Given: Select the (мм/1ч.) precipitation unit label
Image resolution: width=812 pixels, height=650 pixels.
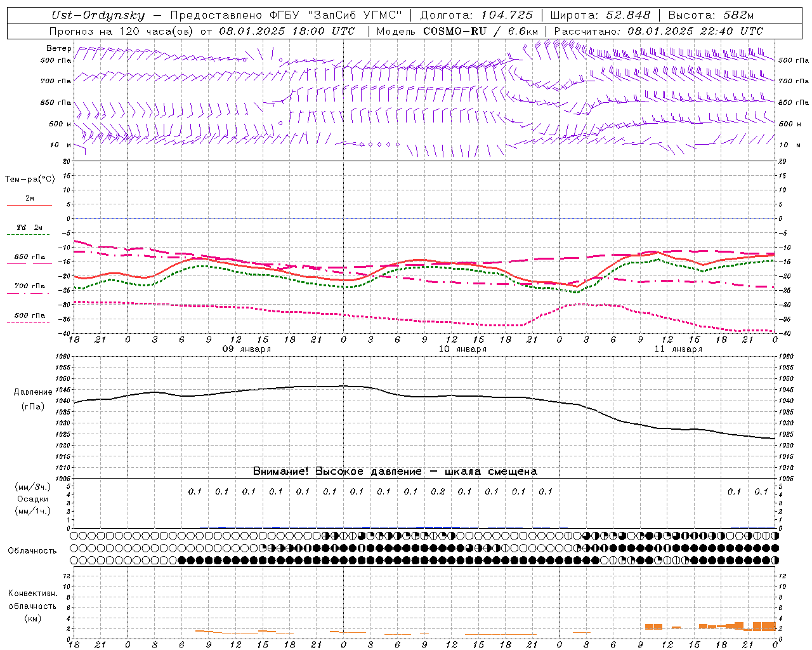Looking at the screenshot, I should coord(33,511).
